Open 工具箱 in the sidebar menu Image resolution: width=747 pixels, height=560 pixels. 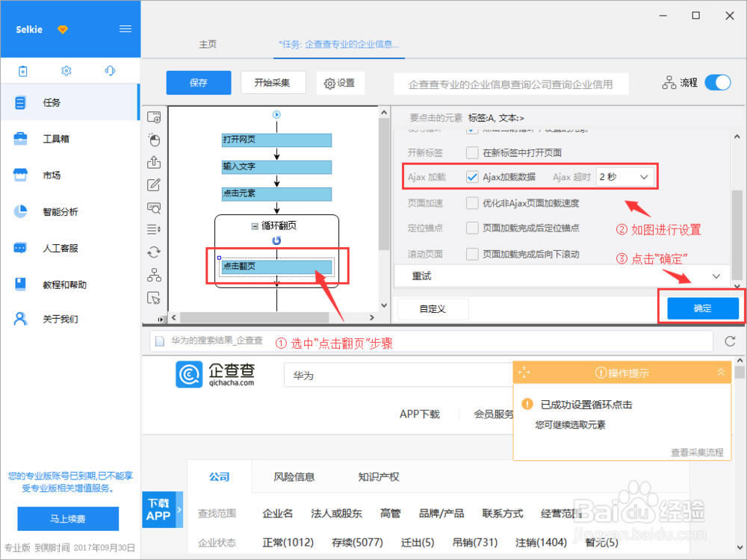56,139
